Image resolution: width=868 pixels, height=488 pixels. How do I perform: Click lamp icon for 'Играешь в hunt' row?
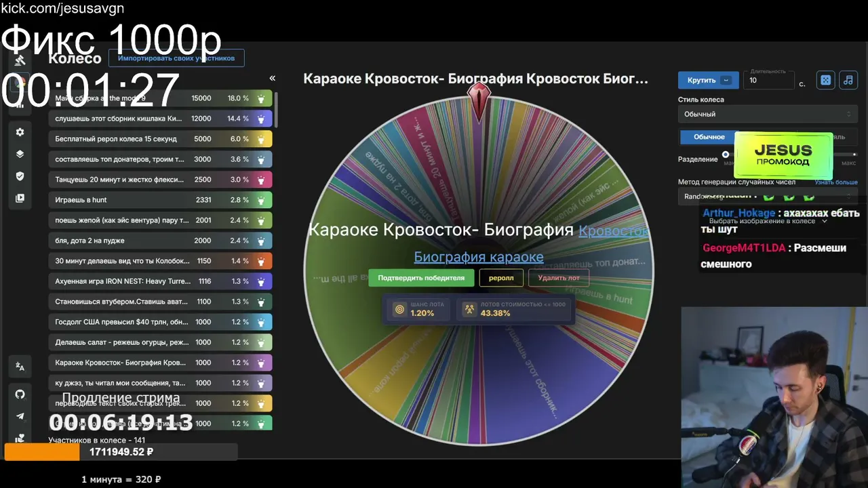pos(261,200)
